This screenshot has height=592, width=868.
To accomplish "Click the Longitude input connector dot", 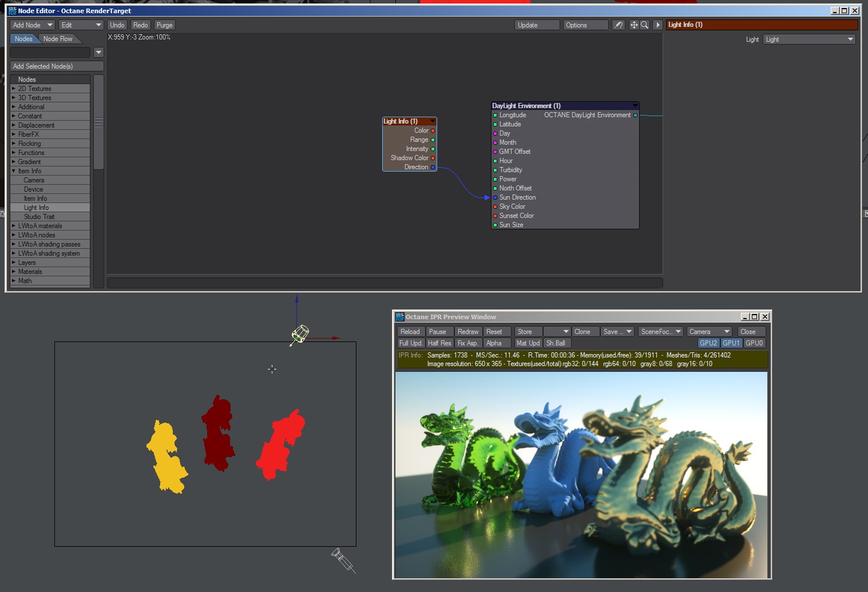I will (x=495, y=116).
